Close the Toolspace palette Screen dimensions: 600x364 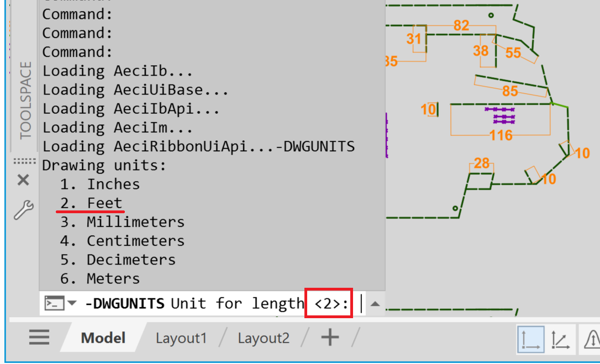click(x=23, y=180)
